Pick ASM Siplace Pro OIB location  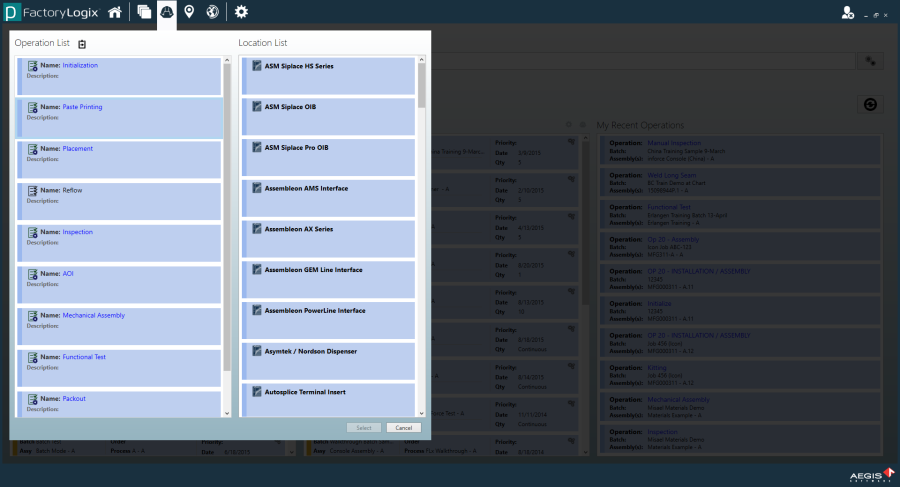(296, 147)
